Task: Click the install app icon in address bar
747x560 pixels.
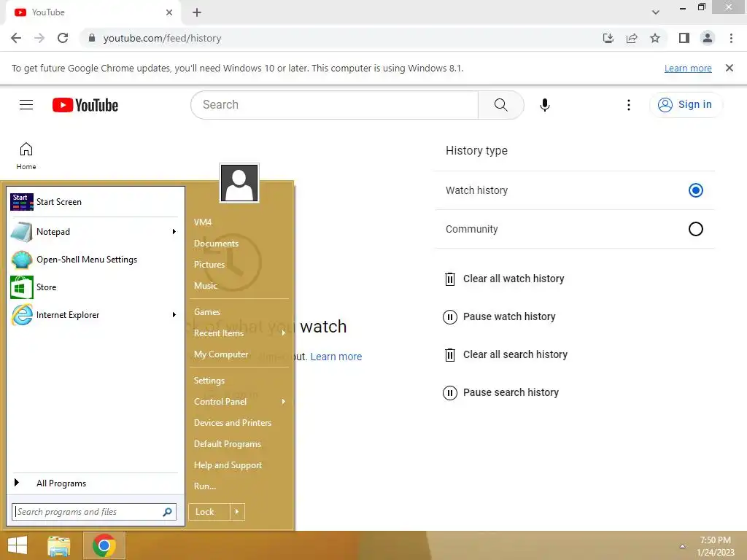Action: pos(608,38)
